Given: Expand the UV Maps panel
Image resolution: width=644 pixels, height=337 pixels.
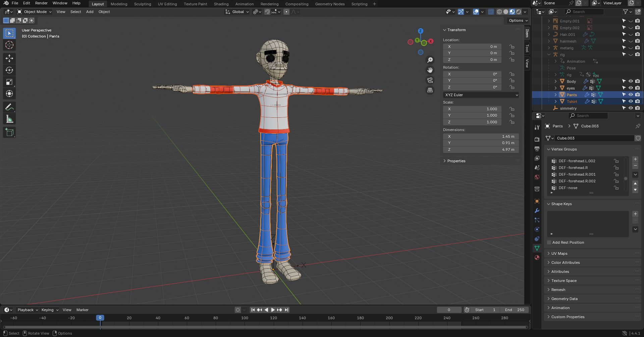Looking at the screenshot, I should point(559,254).
